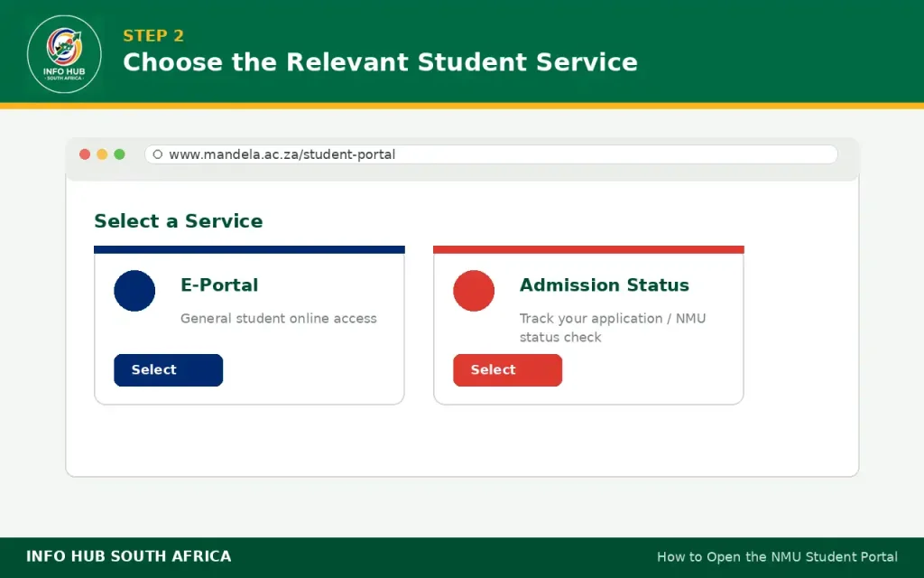This screenshot has height=578, width=924.
Task: Click the red close window dot
Action: (85, 154)
